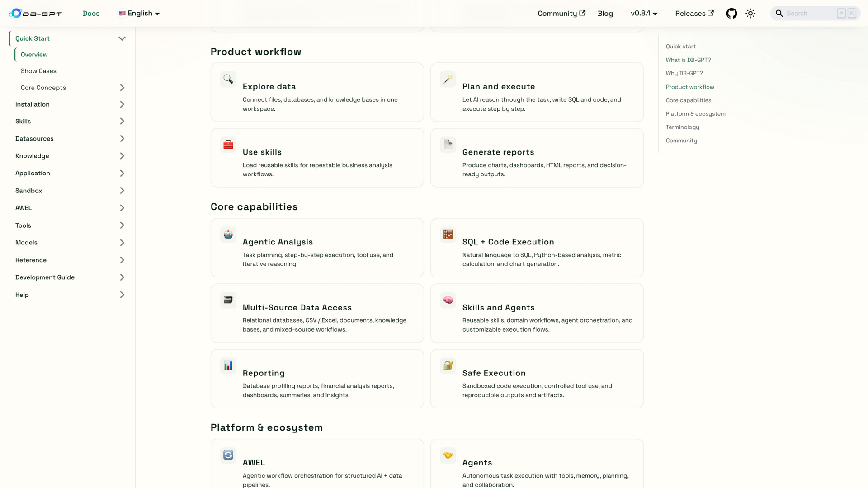
Task: Open the Safe Execution card title
Action: 494,373
